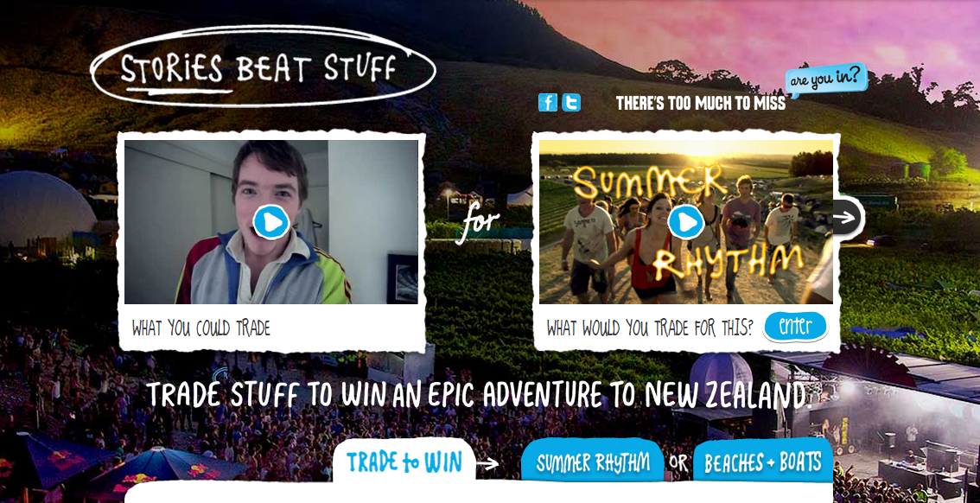Click the "are you in?" speech bubble
This screenshot has width=980, height=503.
tap(826, 79)
